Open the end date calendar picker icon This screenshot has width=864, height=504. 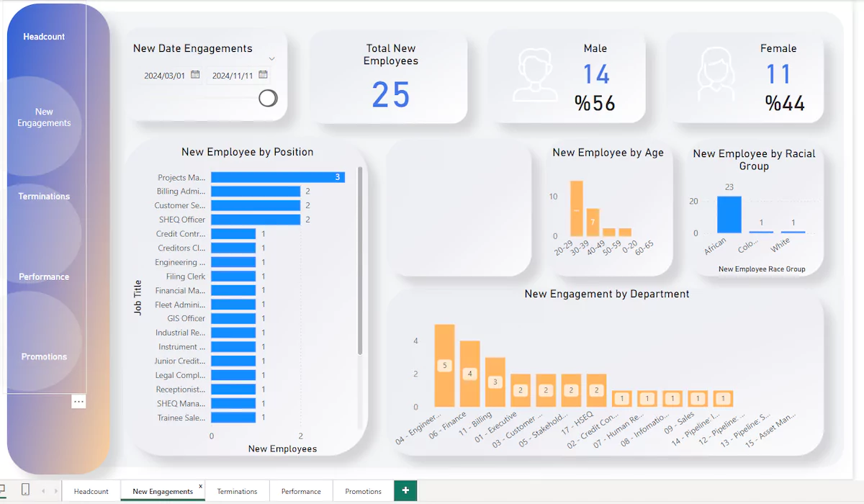click(263, 75)
